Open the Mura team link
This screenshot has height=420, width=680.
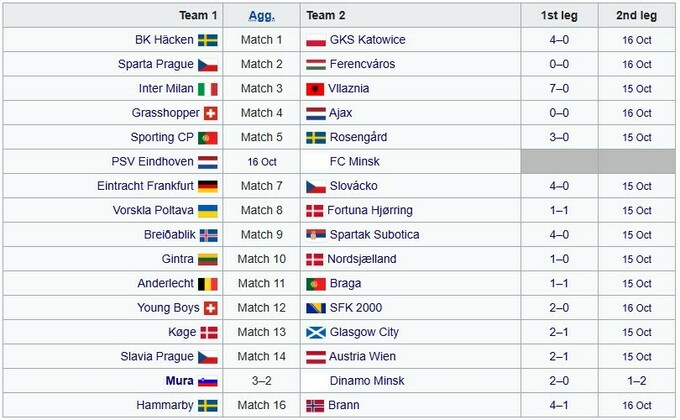coord(178,381)
